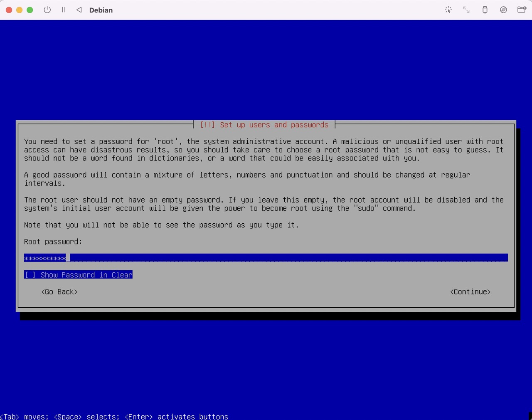Click the 'The root user should not' paragraph
The image size is (532, 420).
pos(264,204)
